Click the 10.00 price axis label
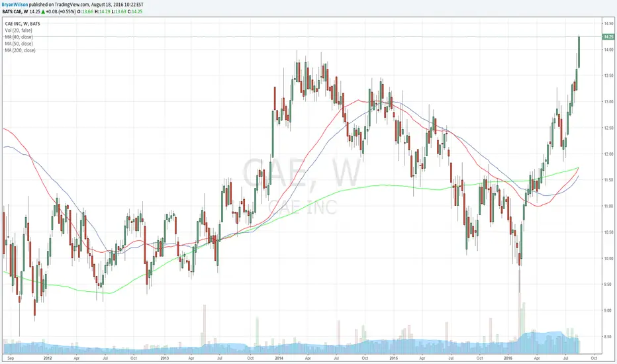617x364 pixels. click(x=608, y=258)
